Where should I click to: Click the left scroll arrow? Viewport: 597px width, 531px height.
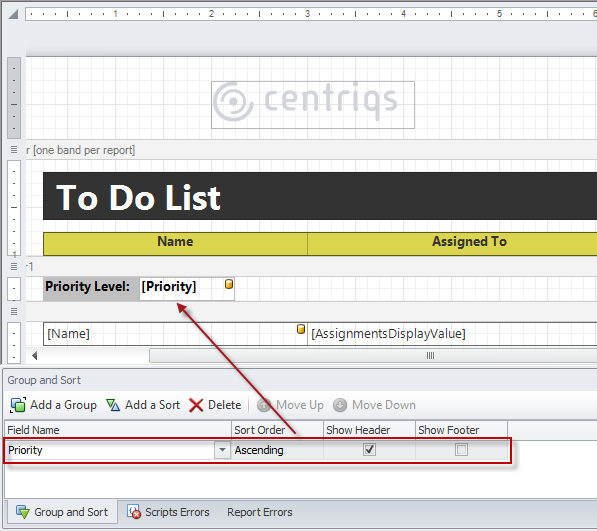[35, 356]
